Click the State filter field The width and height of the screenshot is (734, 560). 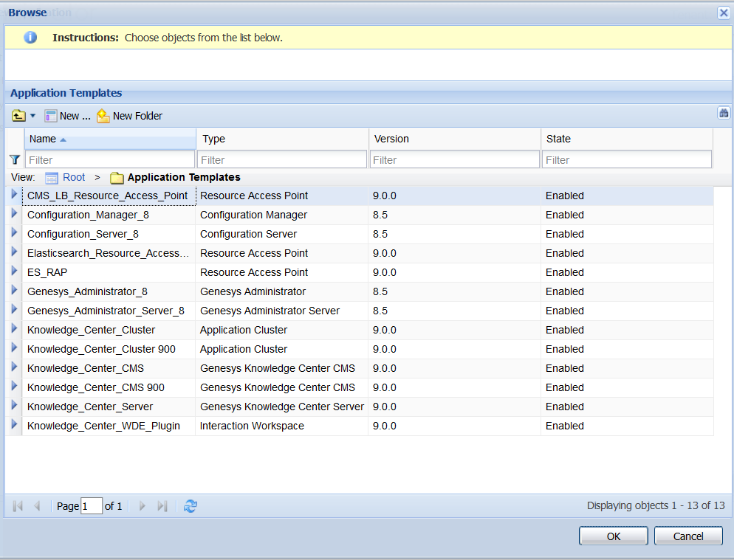tap(627, 160)
